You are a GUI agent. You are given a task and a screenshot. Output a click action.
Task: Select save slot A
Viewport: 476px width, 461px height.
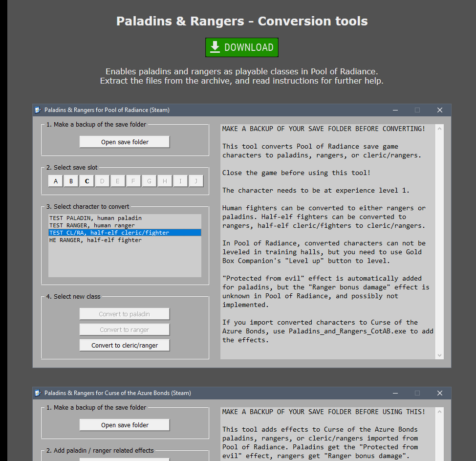click(56, 181)
